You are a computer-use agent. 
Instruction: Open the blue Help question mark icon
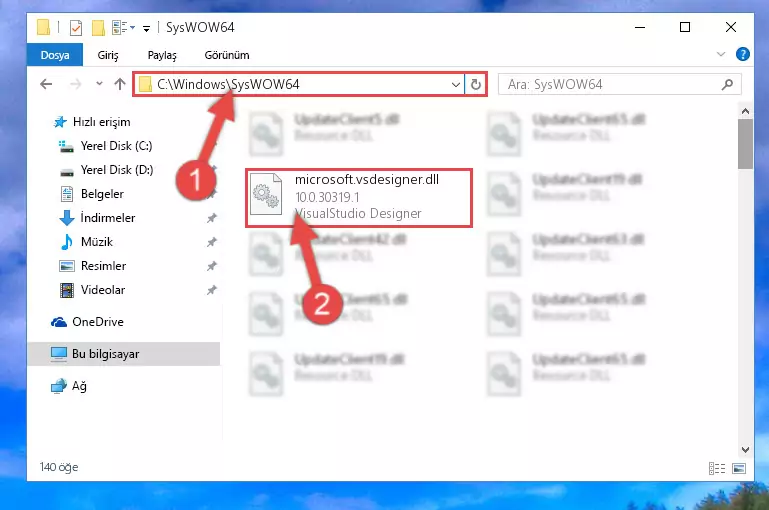(x=743, y=54)
